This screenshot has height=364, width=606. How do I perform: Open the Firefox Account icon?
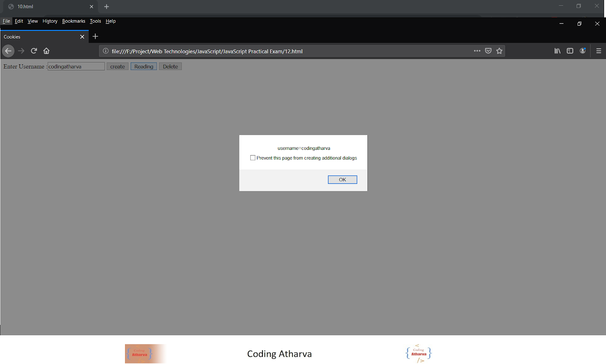[583, 51]
